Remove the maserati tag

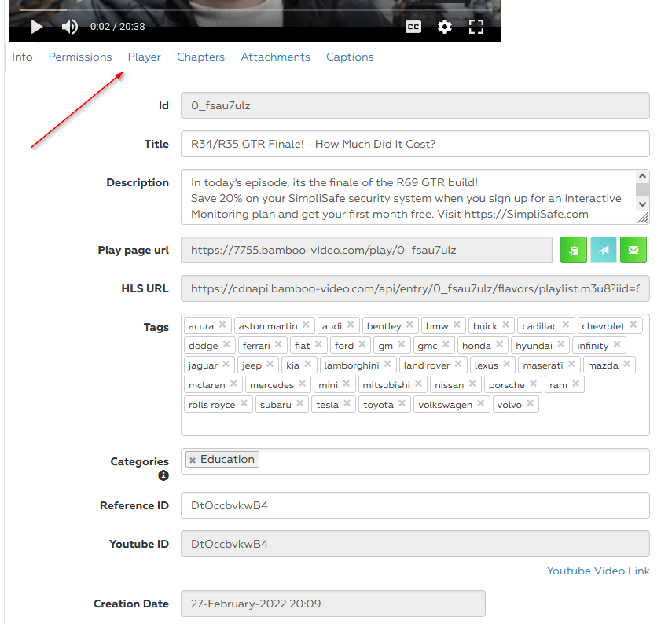click(x=571, y=364)
